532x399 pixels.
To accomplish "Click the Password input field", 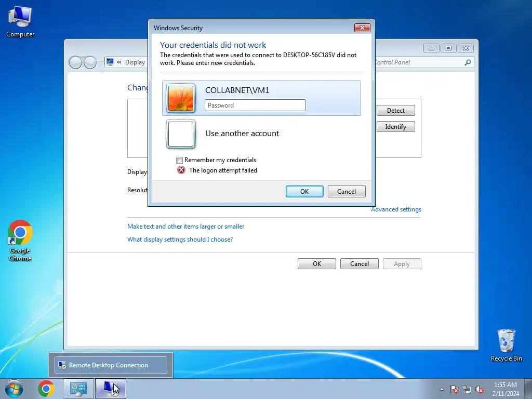I will 255,105.
